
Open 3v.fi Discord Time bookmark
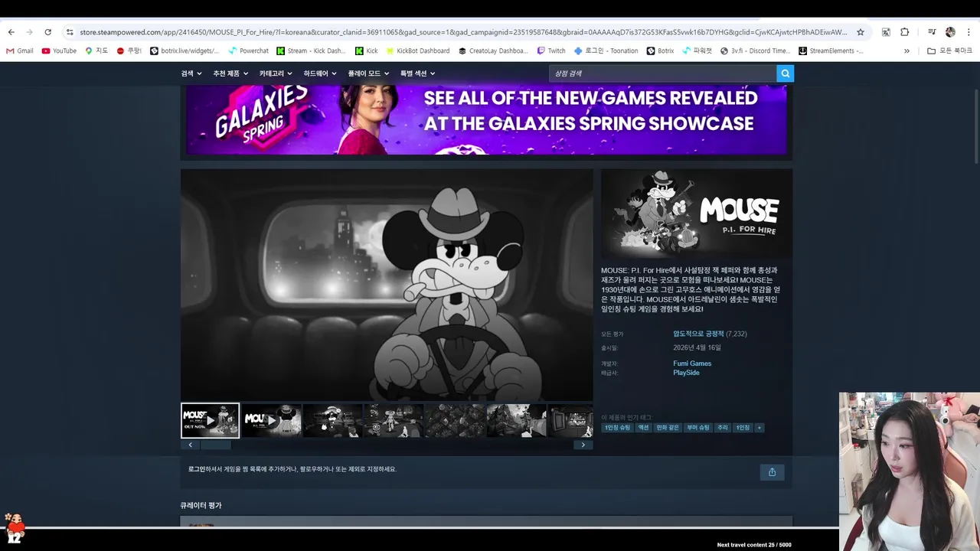(x=755, y=51)
